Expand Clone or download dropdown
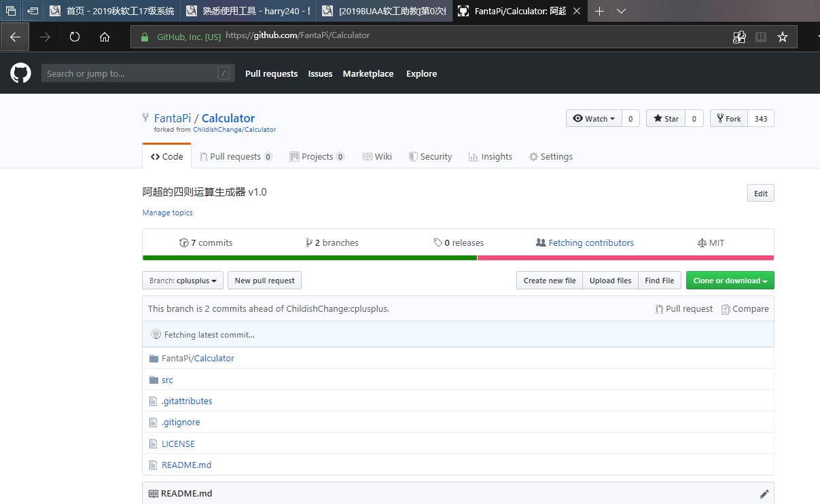The image size is (820, 504). click(x=730, y=281)
